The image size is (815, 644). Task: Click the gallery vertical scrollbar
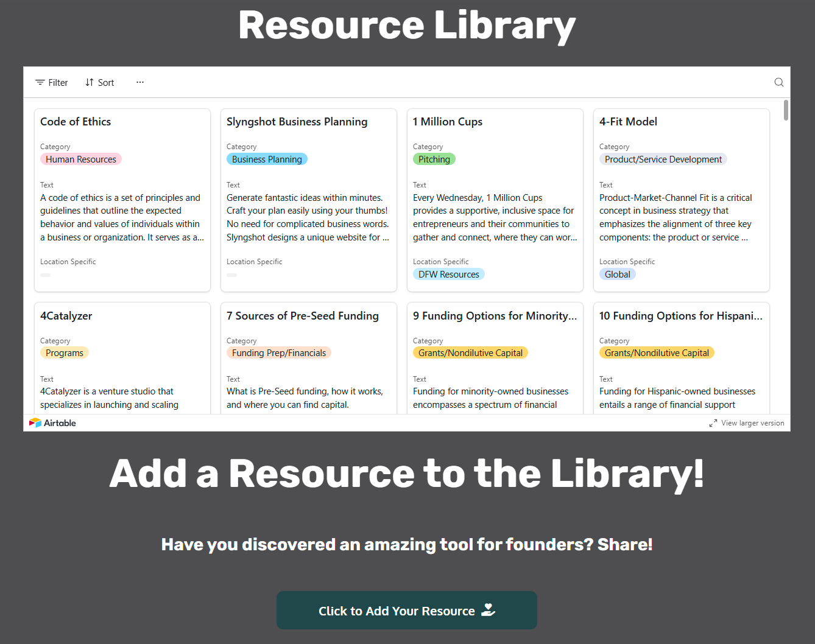pos(786,110)
